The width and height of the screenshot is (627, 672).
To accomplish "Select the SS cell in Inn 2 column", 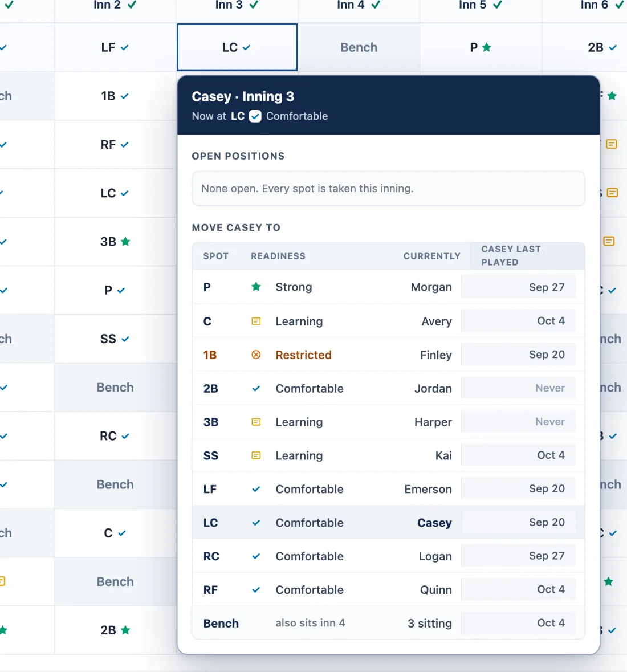I will click(x=115, y=339).
